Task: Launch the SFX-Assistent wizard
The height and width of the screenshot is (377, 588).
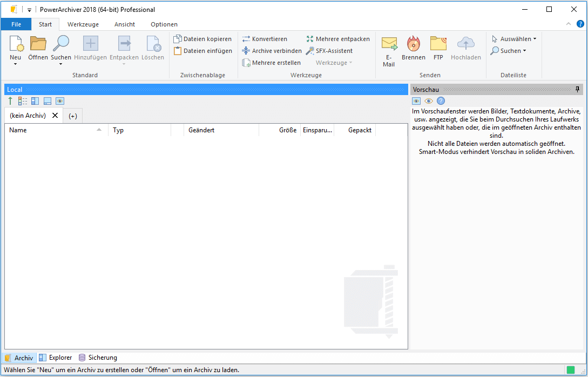Action: [329, 51]
